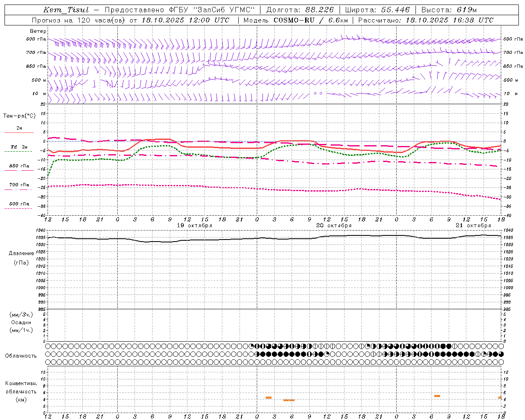Click the "10 м" wind level label on left
Screen dimensions: 525x420
pyautogui.click(x=39, y=94)
